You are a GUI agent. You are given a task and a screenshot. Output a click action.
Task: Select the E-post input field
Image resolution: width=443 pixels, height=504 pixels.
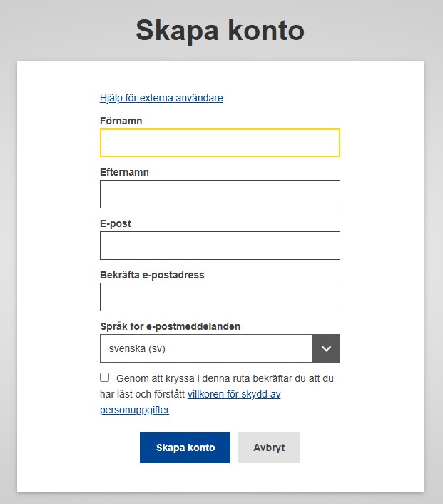point(220,246)
